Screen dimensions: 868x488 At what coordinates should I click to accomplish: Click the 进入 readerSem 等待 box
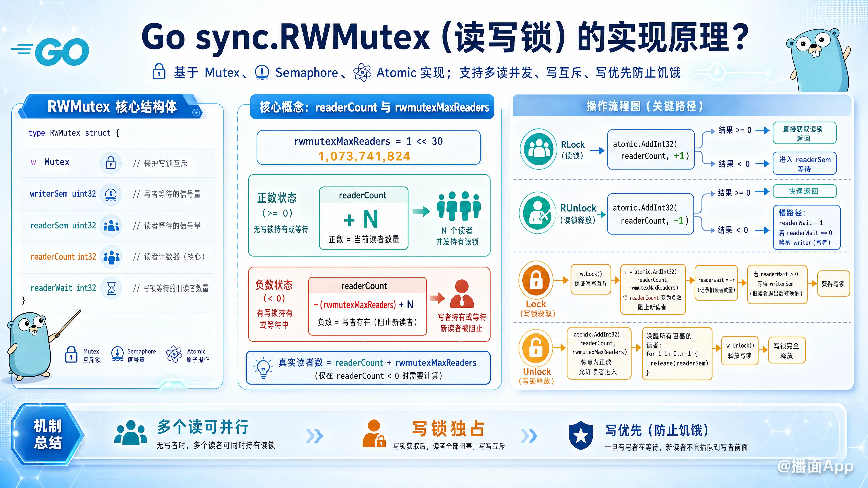click(x=805, y=164)
